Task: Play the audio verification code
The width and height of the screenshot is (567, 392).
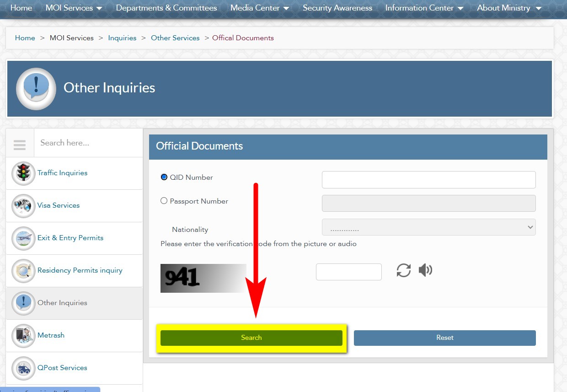Action: [x=425, y=270]
